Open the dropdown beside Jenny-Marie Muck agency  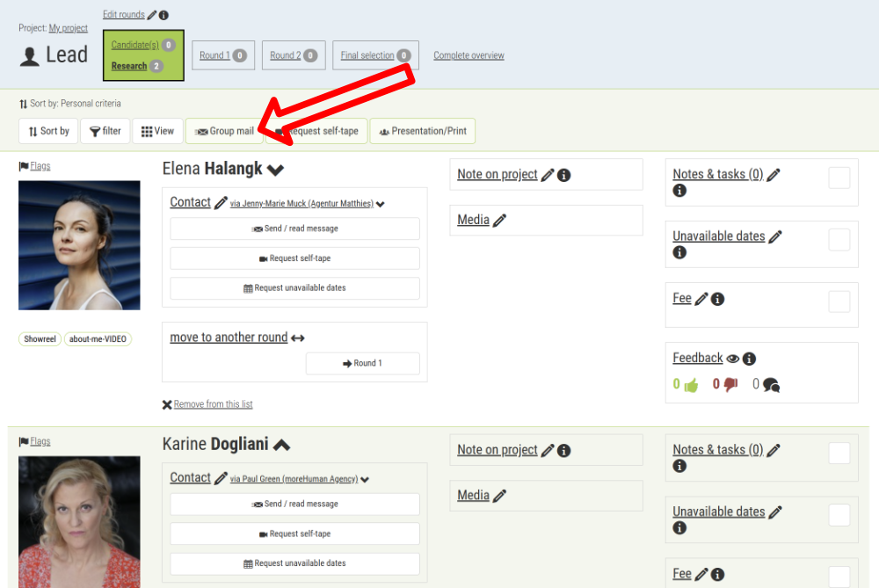(381, 204)
